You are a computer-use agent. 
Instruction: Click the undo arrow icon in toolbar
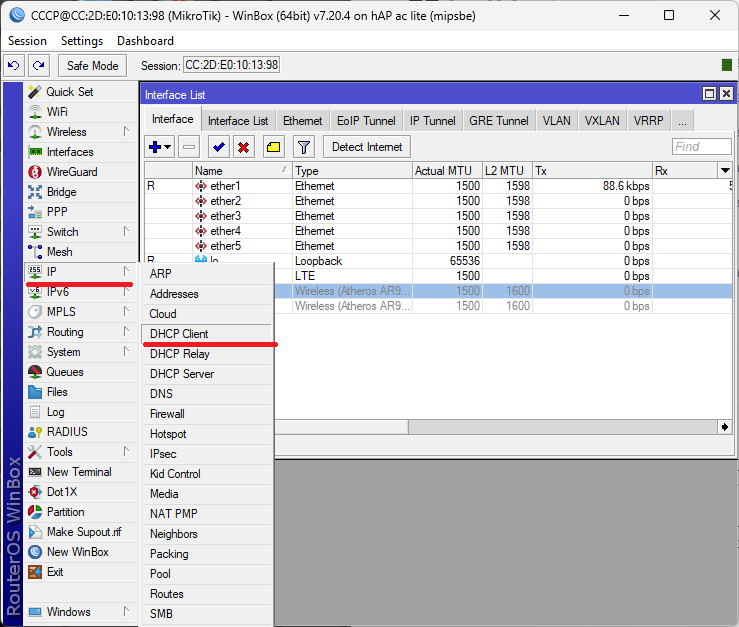[14, 65]
